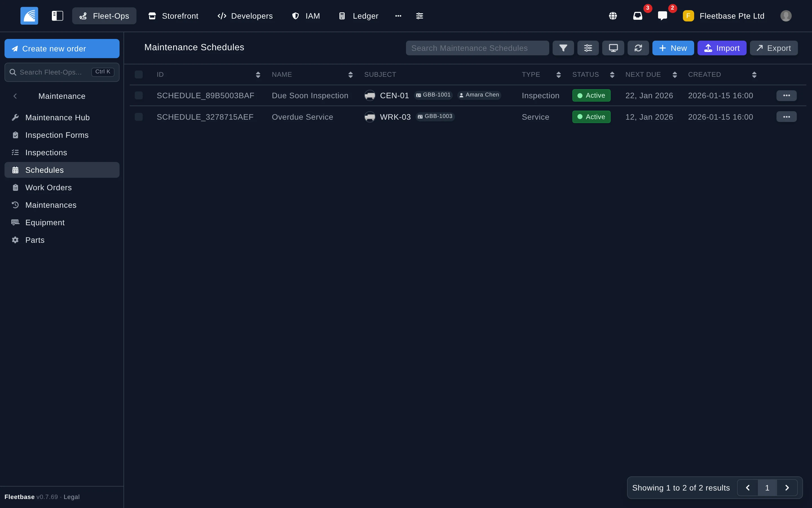Open Maintenances history in sidebar
Image resolution: width=812 pixels, height=508 pixels.
62,205
